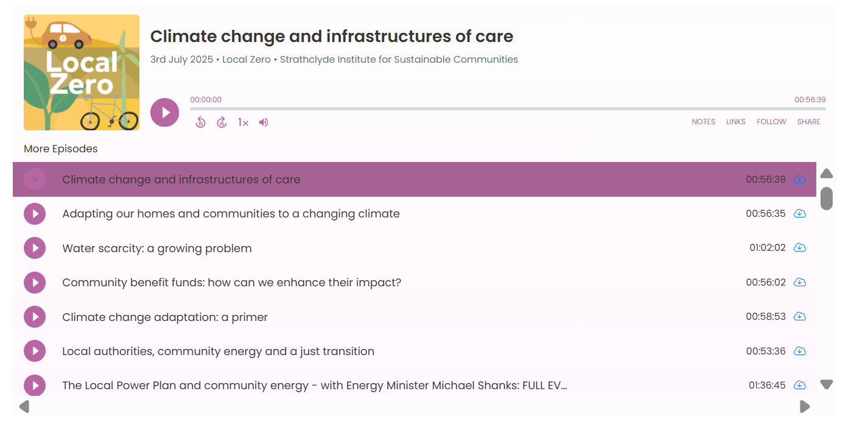Rewind 15 seconds
Viewport: 868px width, 444px height.
(200, 122)
